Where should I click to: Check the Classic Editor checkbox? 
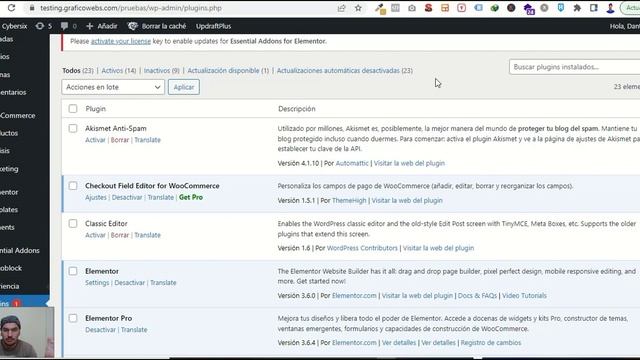pyautogui.click(x=73, y=223)
